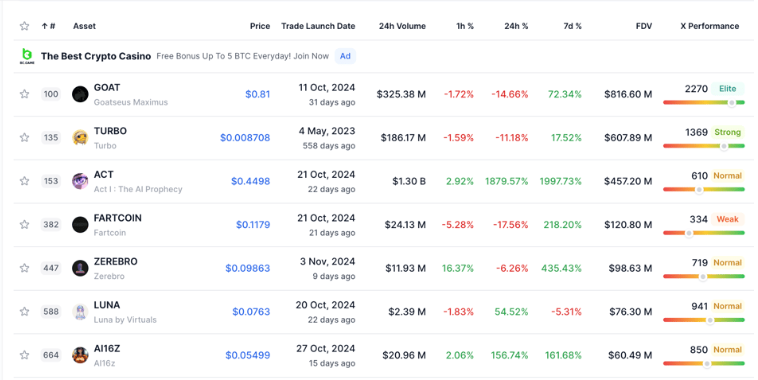Screen dimensions: 758x380
Task: Open the ZEREBRO asset name link
Action: coord(116,262)
